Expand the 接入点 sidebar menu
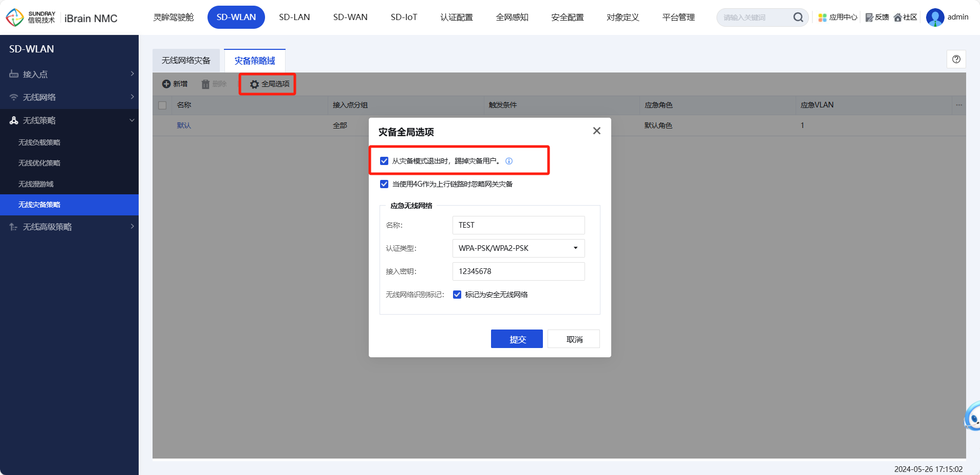The width and height of the screenshot is (980, 475). [x=69, y=74]
